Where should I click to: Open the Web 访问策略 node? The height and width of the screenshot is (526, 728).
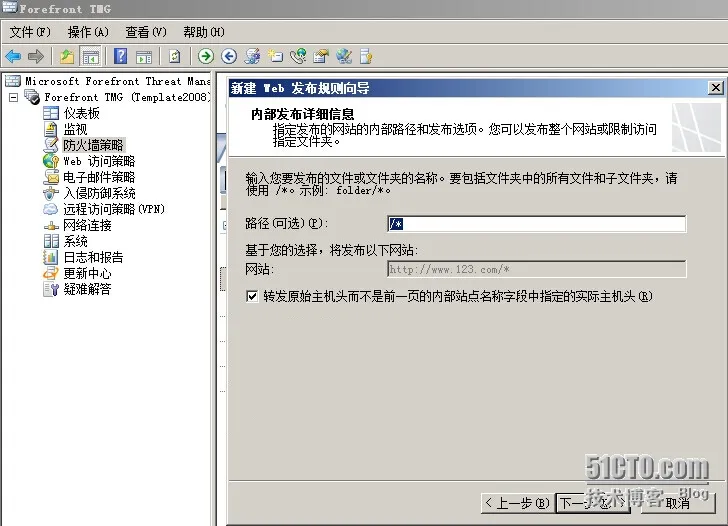pyautogui.click(x=99, y=161)
